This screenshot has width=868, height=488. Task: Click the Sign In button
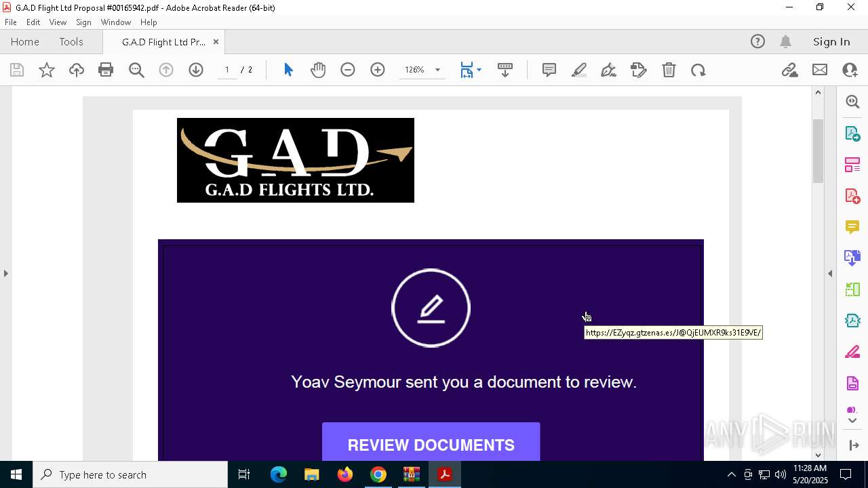click(x=831, y=42)
